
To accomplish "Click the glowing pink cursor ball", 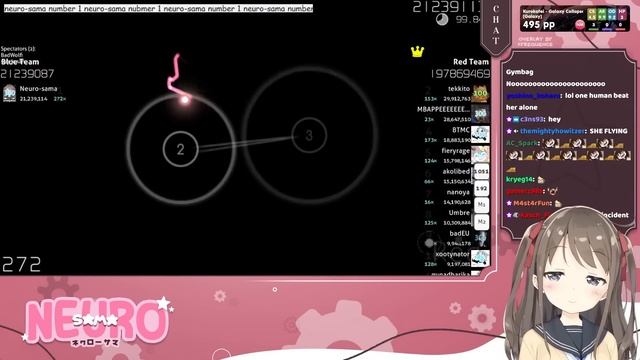I will click(x=185, y=99).
